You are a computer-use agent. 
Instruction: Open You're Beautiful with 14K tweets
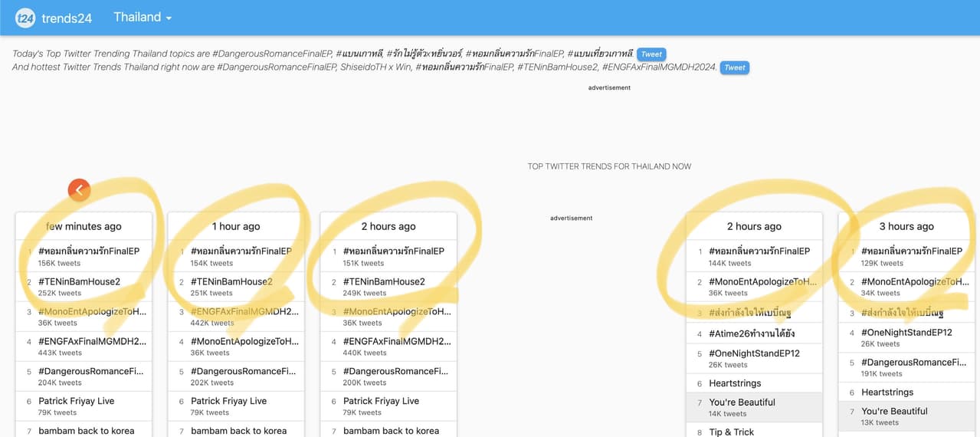[742, 402]
